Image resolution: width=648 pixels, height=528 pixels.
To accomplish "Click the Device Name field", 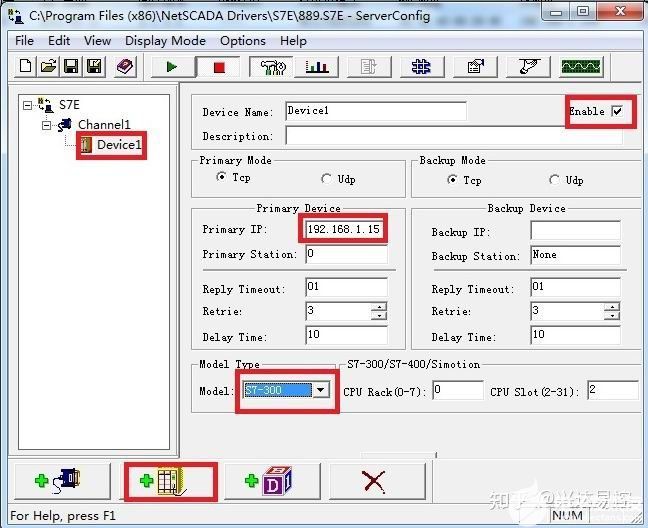I will [376, 111].
